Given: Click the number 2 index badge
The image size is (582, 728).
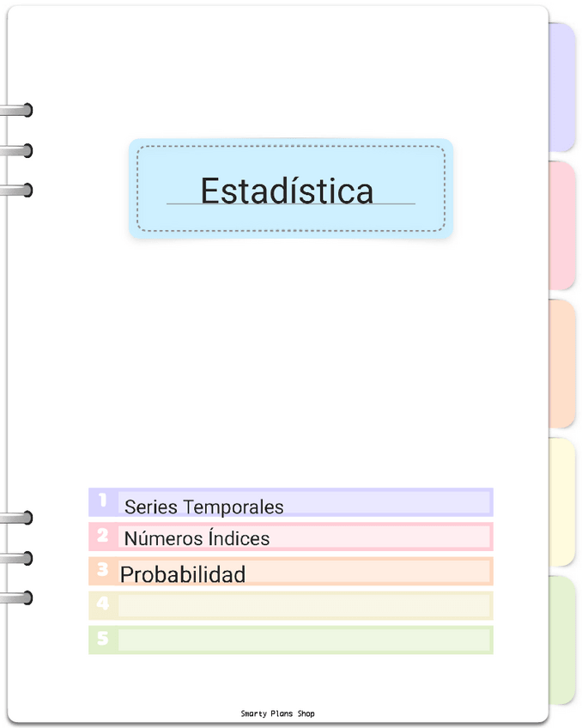Looking at the screenshot, I should click(x=103, y=537).
